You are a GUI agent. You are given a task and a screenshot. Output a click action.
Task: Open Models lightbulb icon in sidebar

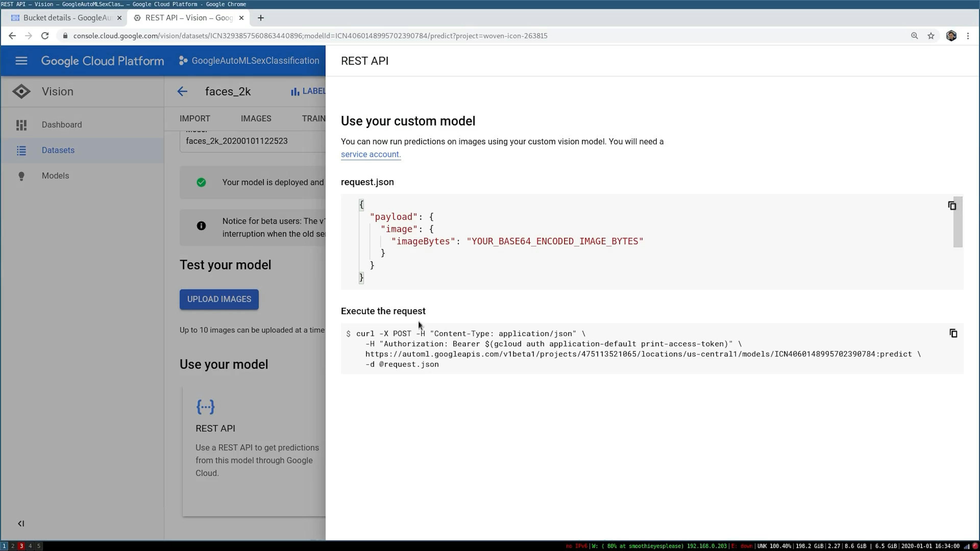(x=21, y=176)
